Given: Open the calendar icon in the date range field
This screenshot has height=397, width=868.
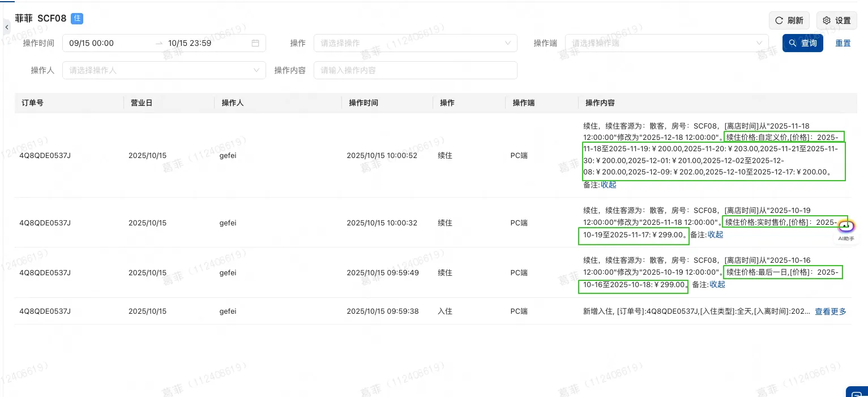Looking at the screenshot, I should [x=255, y=43].
